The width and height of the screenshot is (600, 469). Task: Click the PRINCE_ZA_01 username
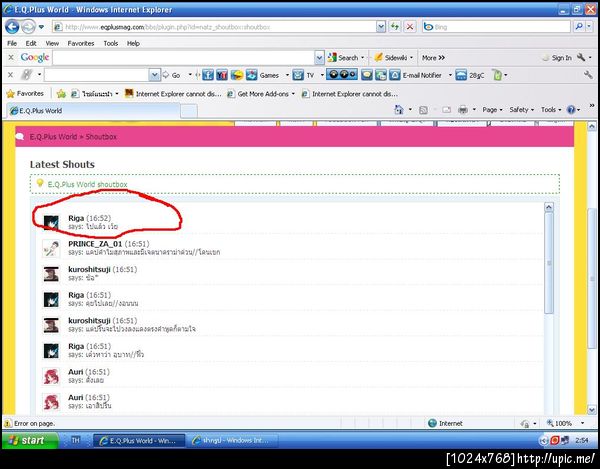click(95, 244)
